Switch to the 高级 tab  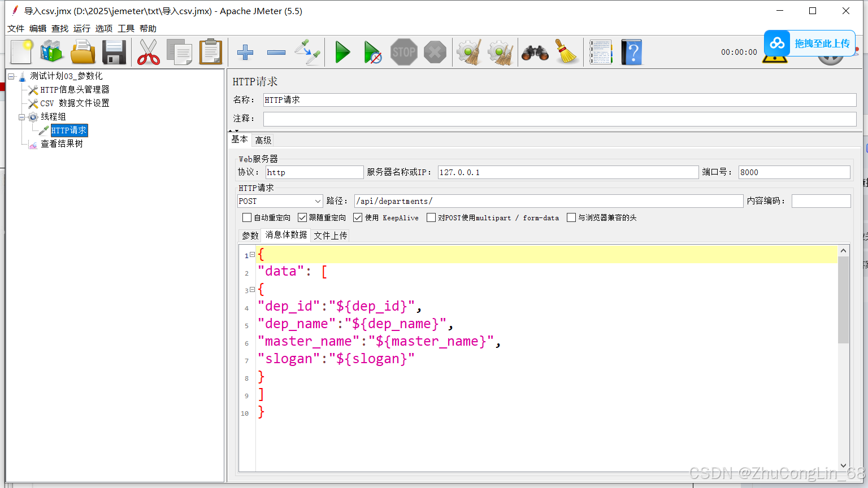point(263,140)
